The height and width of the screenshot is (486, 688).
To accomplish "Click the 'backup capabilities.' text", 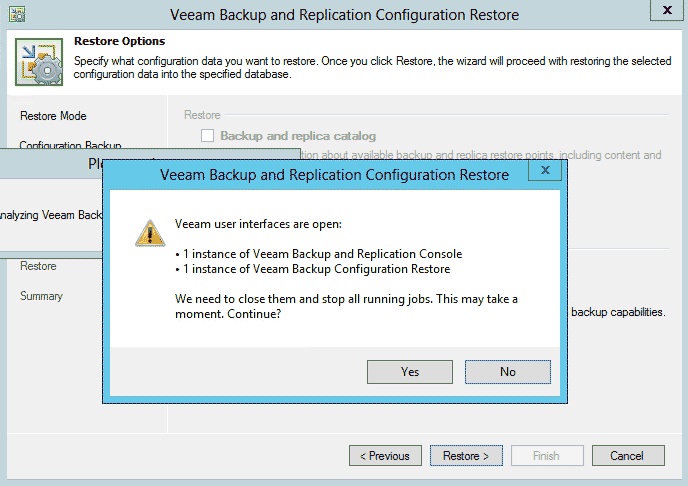I will click(x=618, y=312).
